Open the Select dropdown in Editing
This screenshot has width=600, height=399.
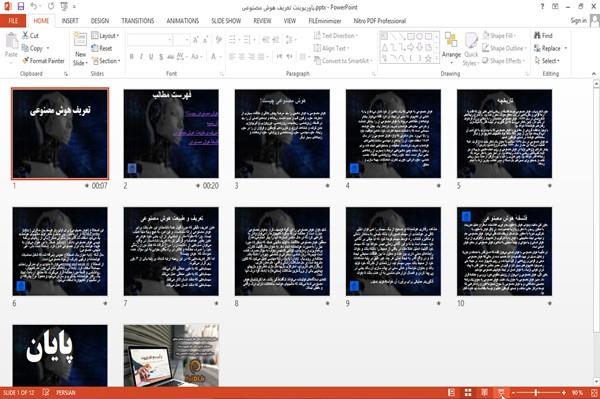click(x=547, y=61)
